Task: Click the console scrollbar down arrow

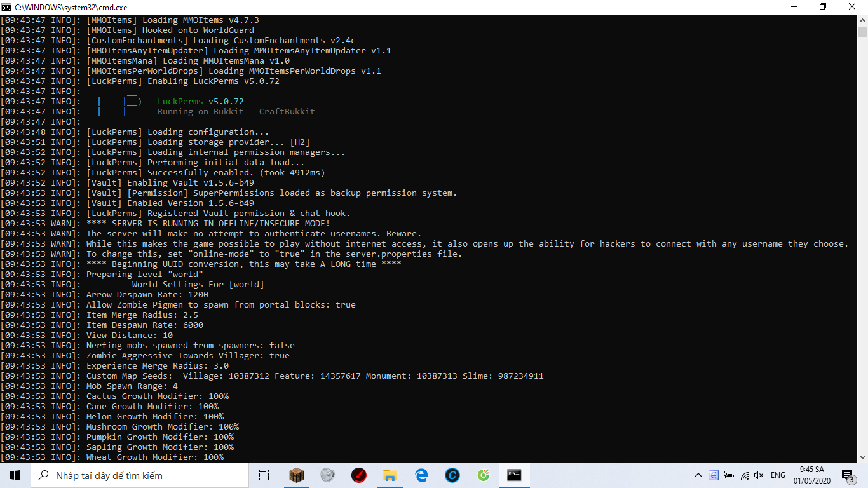Action: click(x=862, y=457)
